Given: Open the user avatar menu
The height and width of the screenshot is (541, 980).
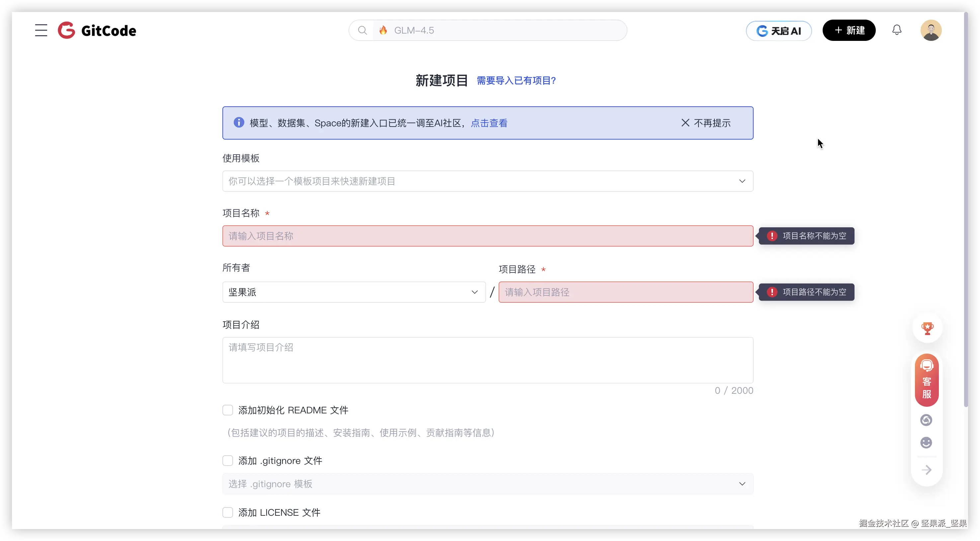Looking at the screenshot, I should coord(931,31).
